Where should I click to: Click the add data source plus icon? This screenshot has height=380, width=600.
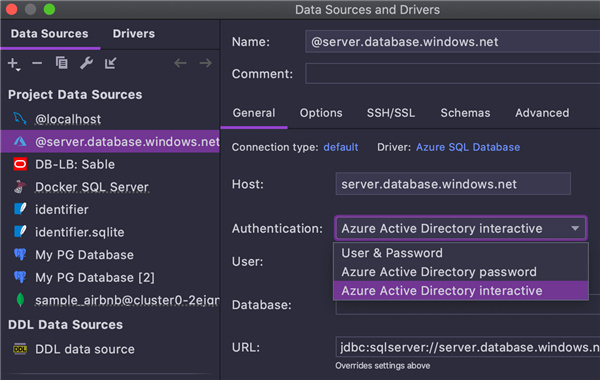pos(14,64)
